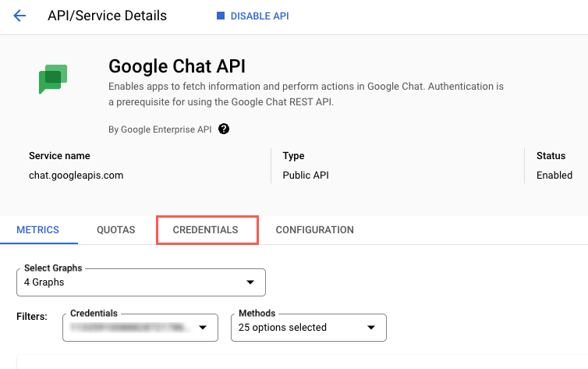The image size is (588, 369).
Task: Go to the Credentials tab
Action: [205, 230]
